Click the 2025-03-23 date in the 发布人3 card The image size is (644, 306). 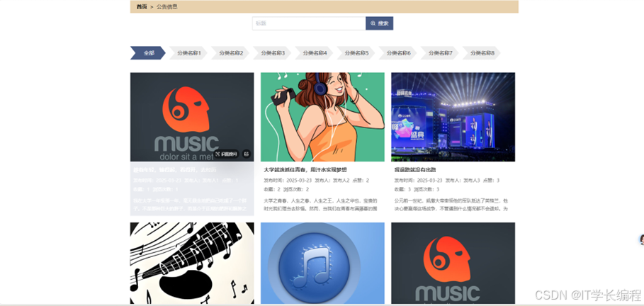429,181
